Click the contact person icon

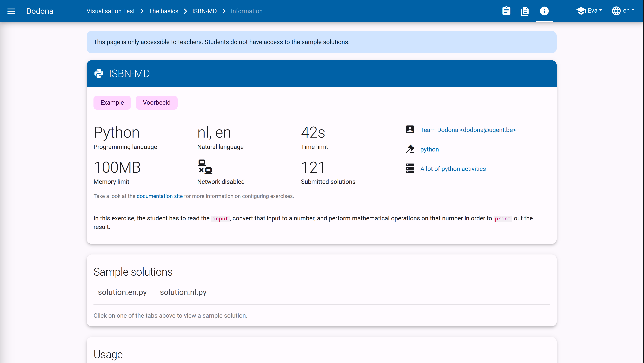point(410,129)
